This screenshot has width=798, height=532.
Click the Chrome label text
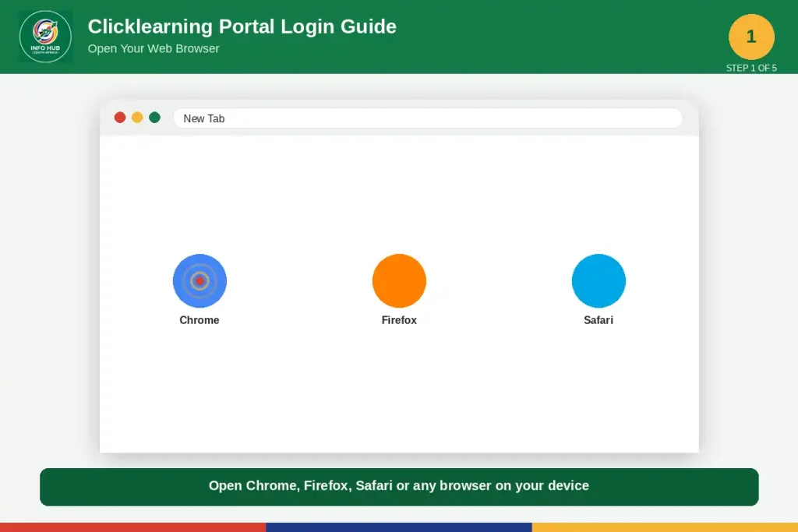click(199, 320)
